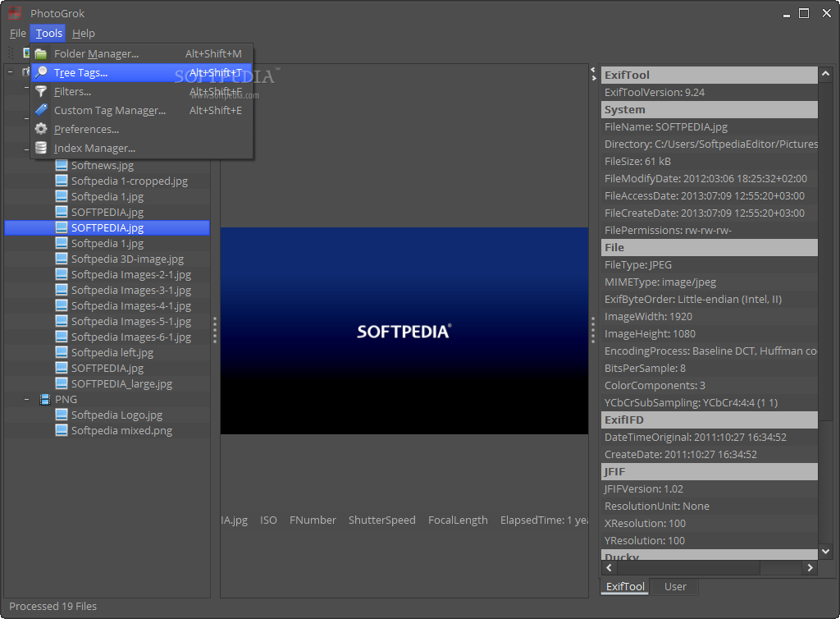The image size is (840, 619).
Task: Choose Folder Manager... from the Tools menu
Action: pyautogui.click(x=141, y=54)
